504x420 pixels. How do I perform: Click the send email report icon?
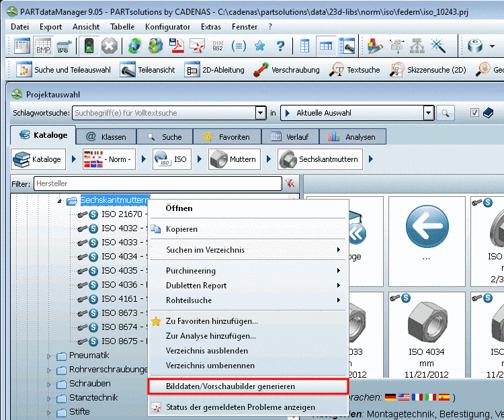[x=197, y=46]
